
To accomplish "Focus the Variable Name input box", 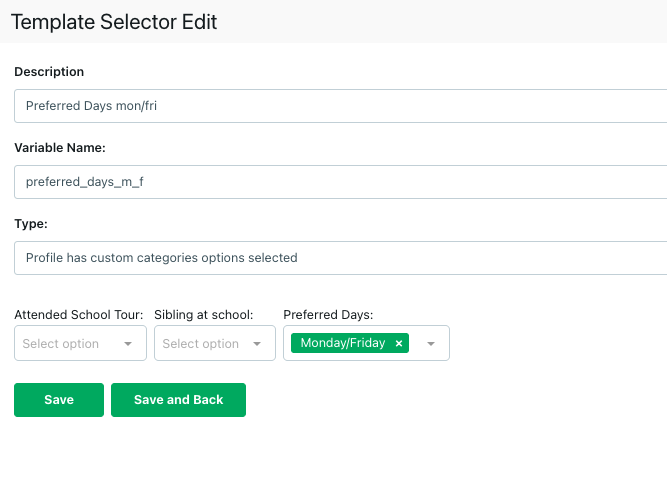I will [340, 182].
